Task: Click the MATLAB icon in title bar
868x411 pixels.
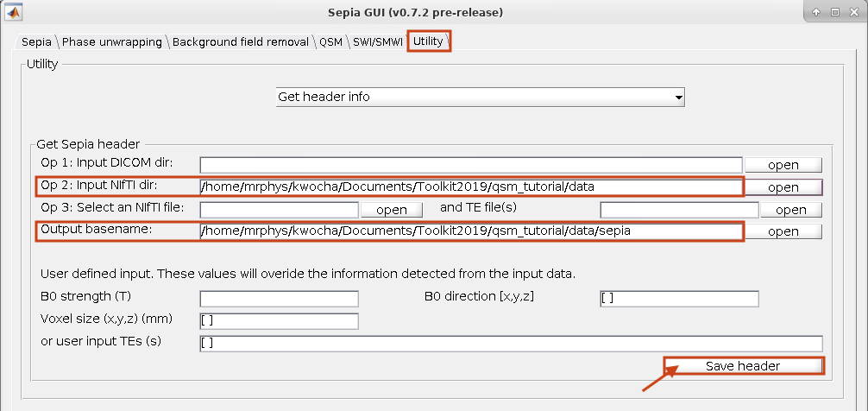Action: tap(12, 11)
